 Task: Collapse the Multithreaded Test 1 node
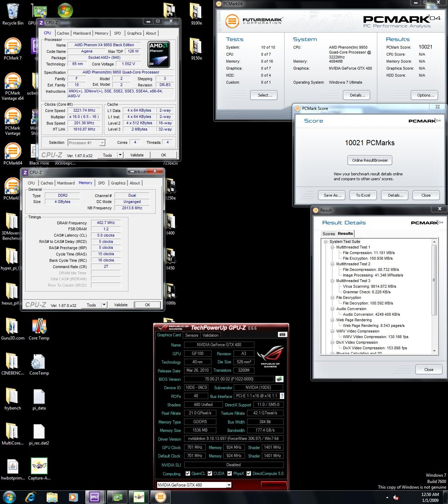tap(332, 247)
